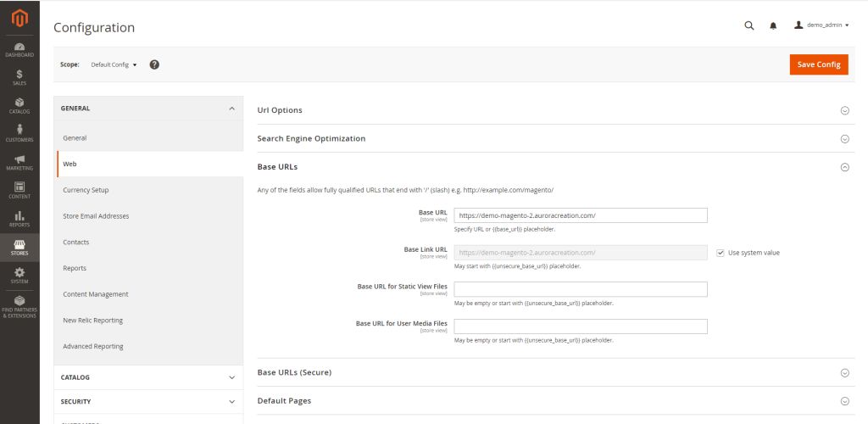Viewport: 868px width, 424px height.
Task: Open the Content sidebar icon
Action: [x=19, y=191]
